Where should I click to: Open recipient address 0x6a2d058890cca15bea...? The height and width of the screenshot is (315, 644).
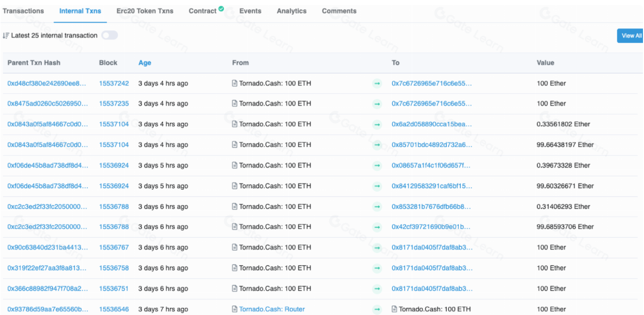(x=431, y=124)
